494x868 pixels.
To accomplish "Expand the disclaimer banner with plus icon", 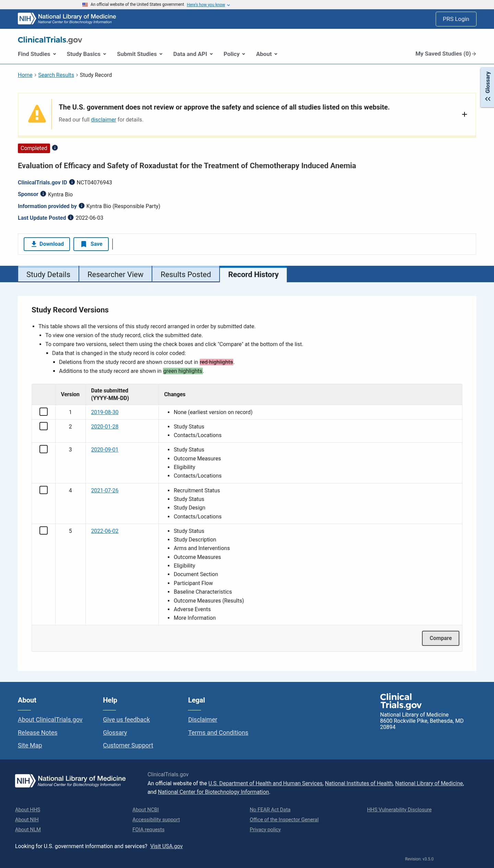I will point(464,114).
